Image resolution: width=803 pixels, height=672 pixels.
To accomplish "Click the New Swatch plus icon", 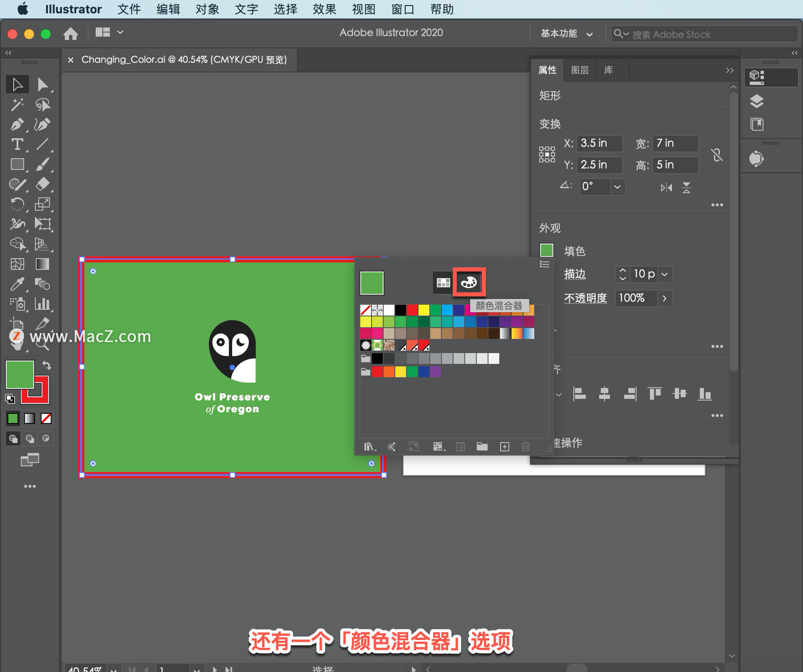I will coord(504,447).
